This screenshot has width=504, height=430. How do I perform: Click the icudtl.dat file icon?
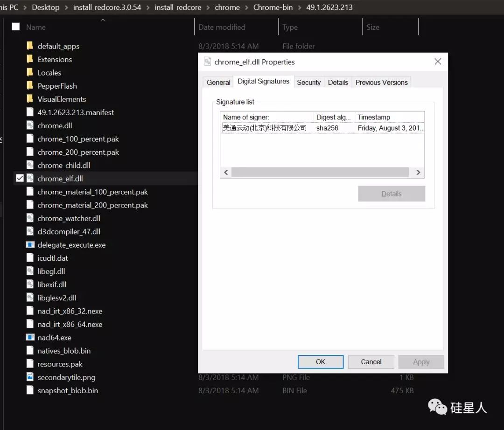click(x=30, y=258)
